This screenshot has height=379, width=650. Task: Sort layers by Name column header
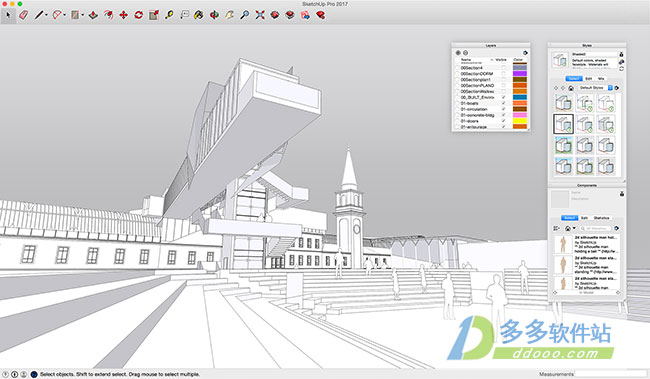tap(466, 60)
